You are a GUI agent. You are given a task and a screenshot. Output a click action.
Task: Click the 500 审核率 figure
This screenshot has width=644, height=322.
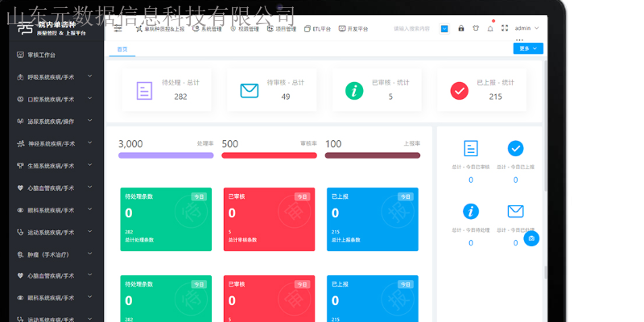(230, 144)
